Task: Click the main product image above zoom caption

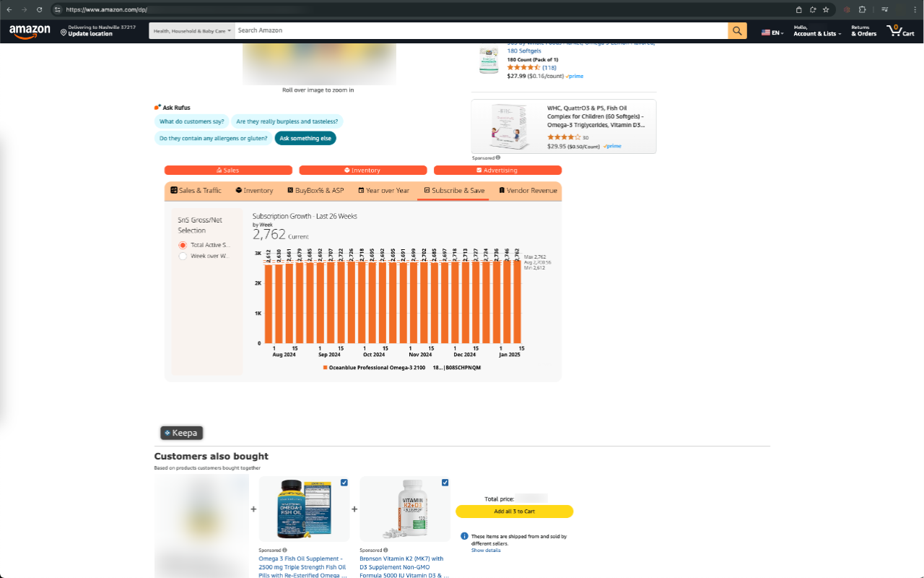Action: coord(319,64)
